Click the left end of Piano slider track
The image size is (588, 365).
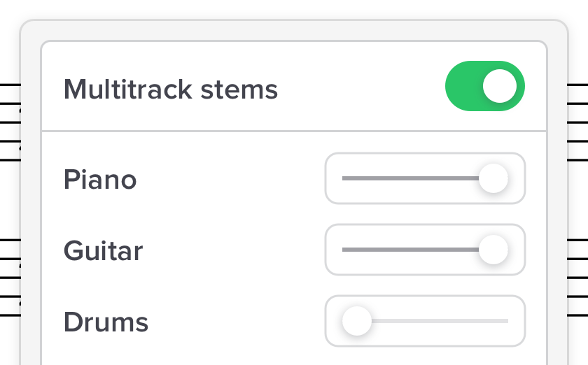[344, 178]
